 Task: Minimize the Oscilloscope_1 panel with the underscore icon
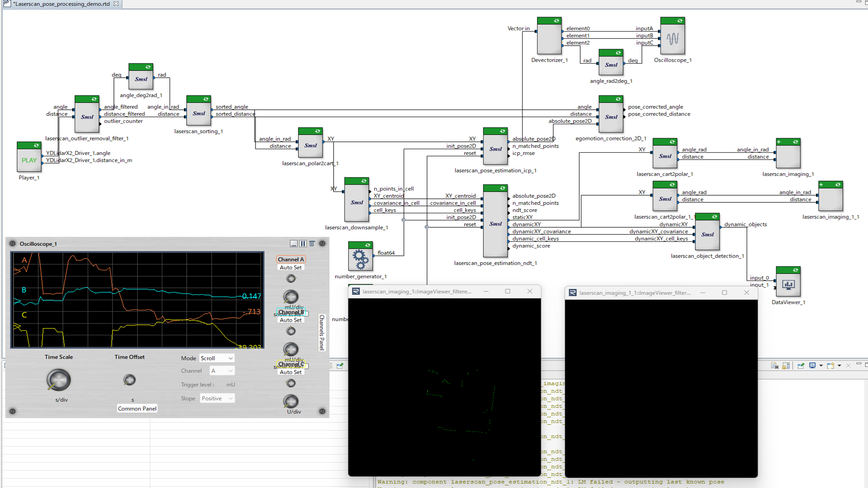[294, 244]
